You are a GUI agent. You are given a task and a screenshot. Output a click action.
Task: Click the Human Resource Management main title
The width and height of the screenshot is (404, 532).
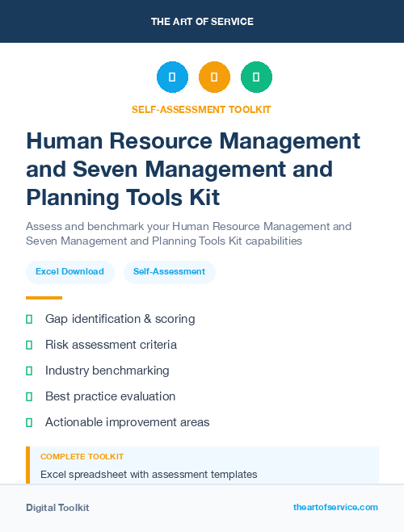[193, 169]
